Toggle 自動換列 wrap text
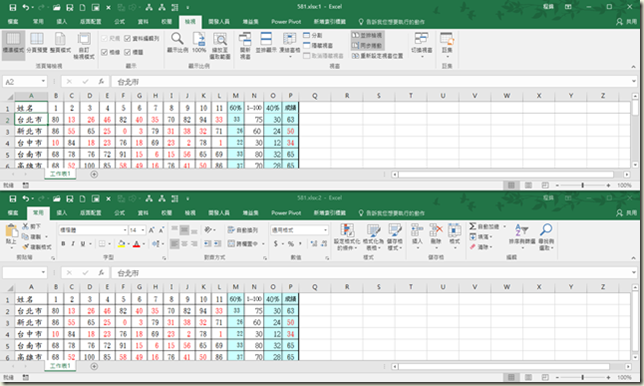 tap(243, 230)
